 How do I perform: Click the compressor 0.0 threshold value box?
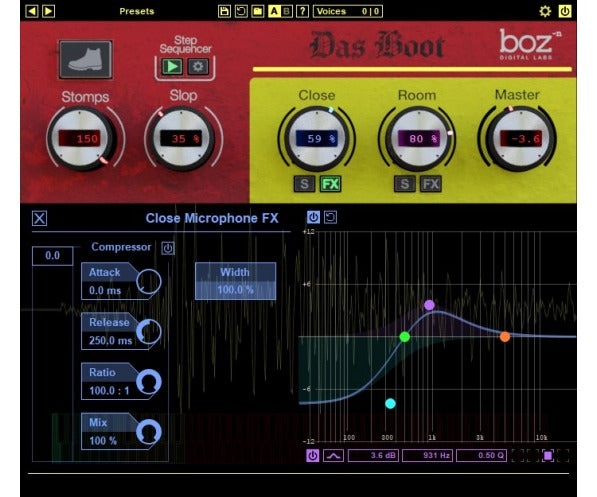pyautogui.click(x=53, y=256)
